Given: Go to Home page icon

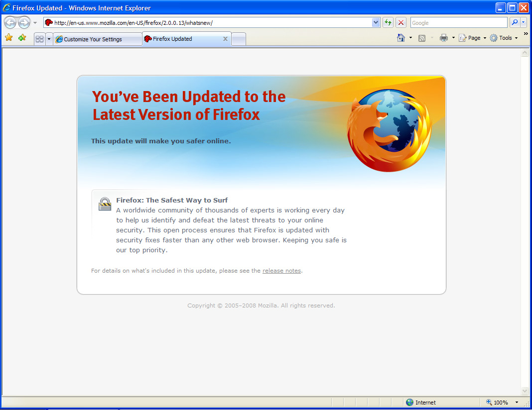Looking at the screenshot, I should 401,38.
